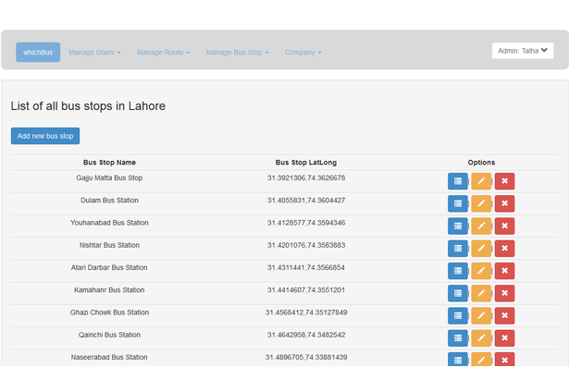This screenshot has height=392, width=569.
Task: Open Qainchi Bus Station details list
Action: click(x=458, y=338)
